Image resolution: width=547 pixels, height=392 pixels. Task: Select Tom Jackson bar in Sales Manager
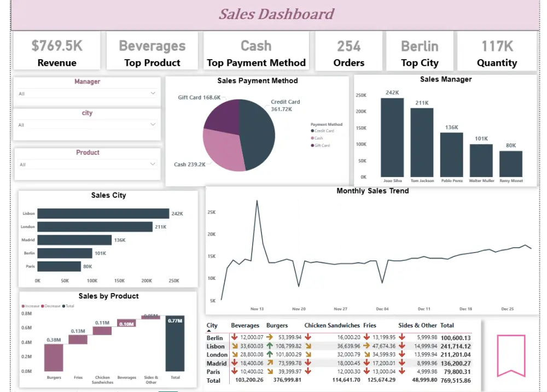click(422, 143)
